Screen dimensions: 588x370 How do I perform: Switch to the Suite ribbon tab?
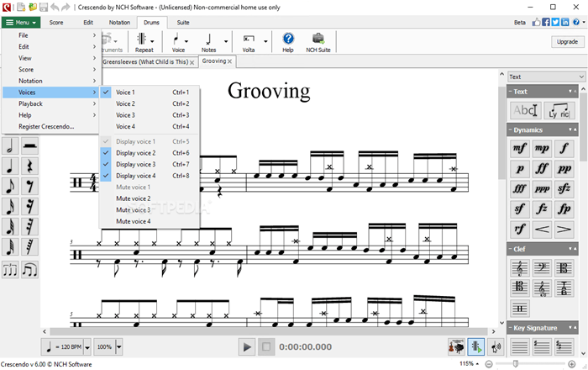pyautogui.click(x=183, y=23)
